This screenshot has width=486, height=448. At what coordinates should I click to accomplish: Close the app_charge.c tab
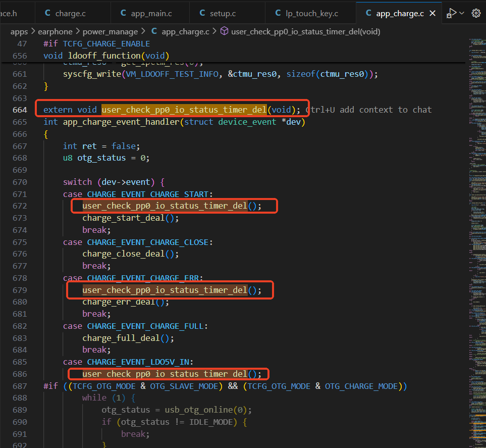pos(433,13)
